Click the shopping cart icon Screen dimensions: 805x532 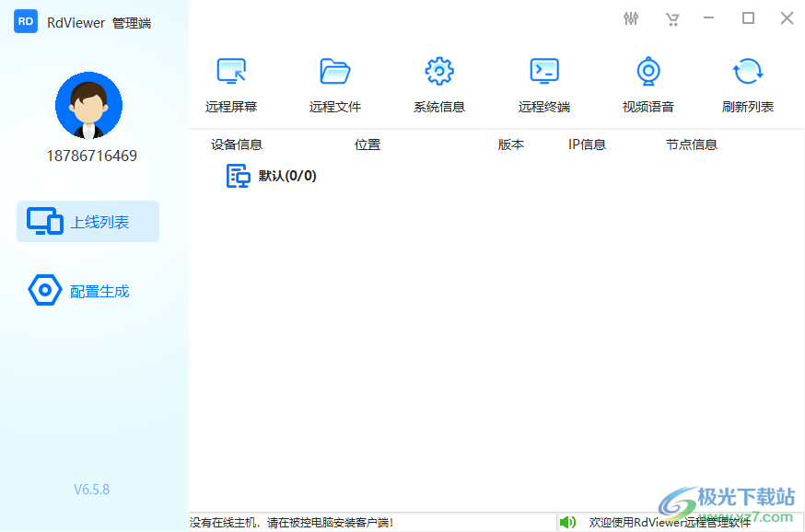(x=672, y=19)
